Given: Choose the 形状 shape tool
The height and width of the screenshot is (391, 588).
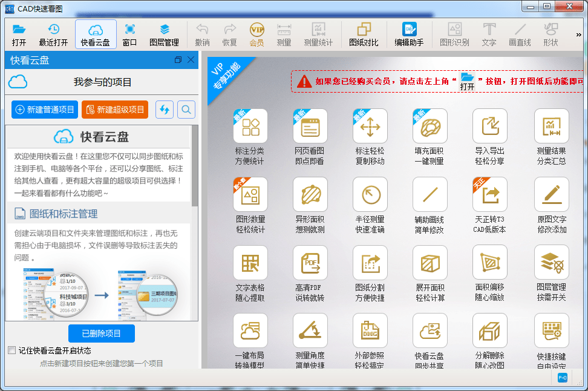Looking at the screenshot, I should [x=550, y=33].
